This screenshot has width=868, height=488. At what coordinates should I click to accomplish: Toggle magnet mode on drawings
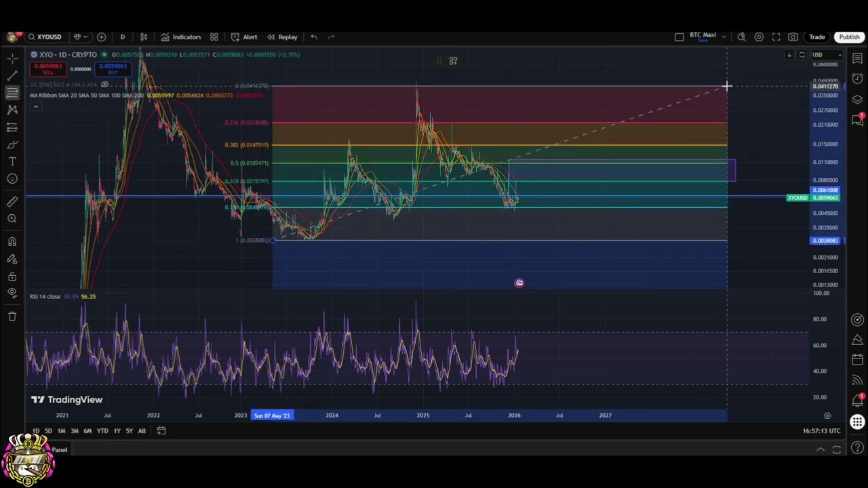tap(12, 241)
